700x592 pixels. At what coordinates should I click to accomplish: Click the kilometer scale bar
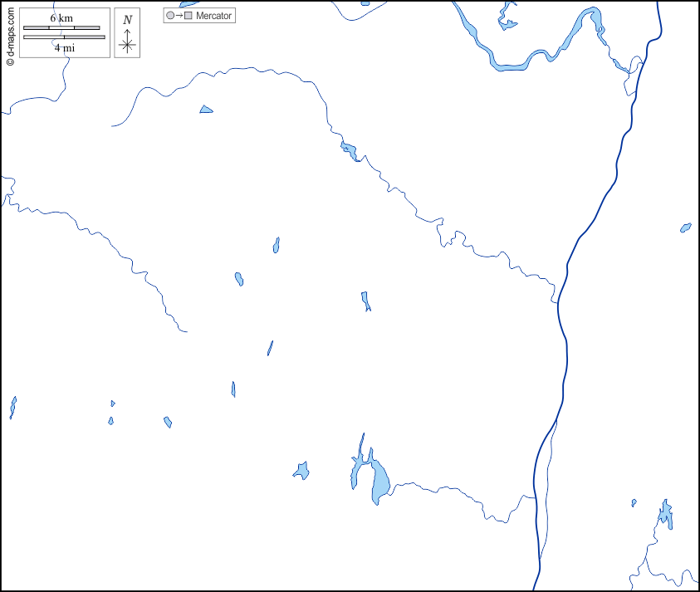pyautogui.click(x=61, y=27)
